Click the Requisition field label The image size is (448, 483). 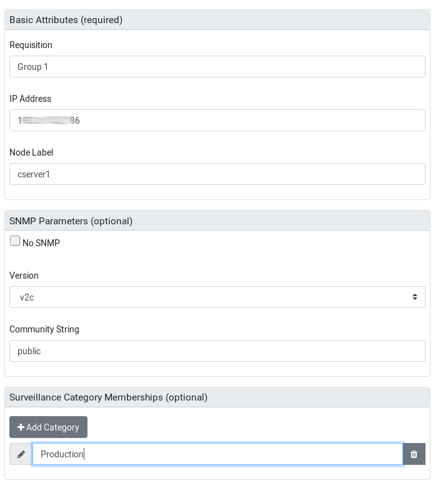(x=31, y=45)
